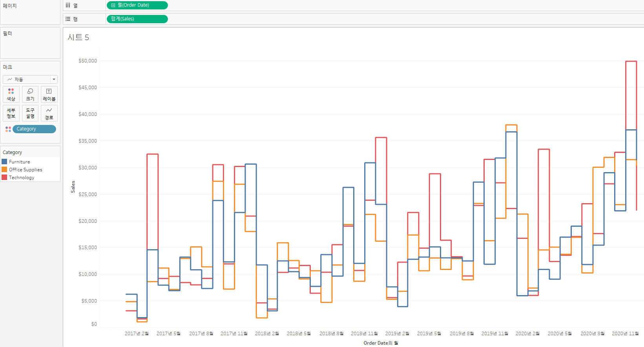
Task: Click the Furniture blue color swatch
Action: point(4,162)
